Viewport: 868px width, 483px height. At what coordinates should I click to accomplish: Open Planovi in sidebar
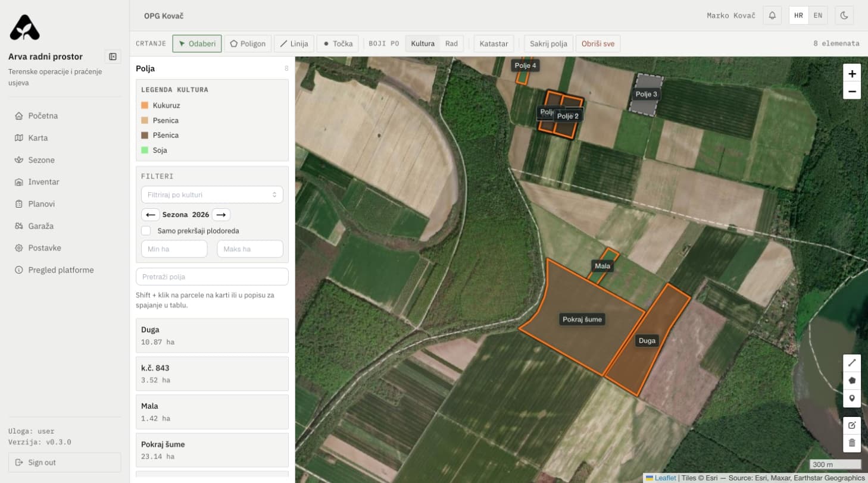pos(64,204)
